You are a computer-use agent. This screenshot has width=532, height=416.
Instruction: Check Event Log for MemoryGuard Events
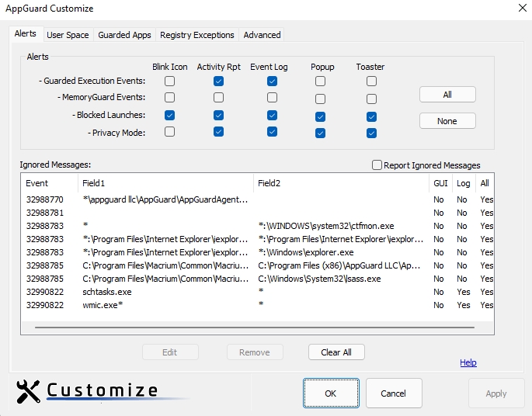pyautogui.click(x=272, y=98)
